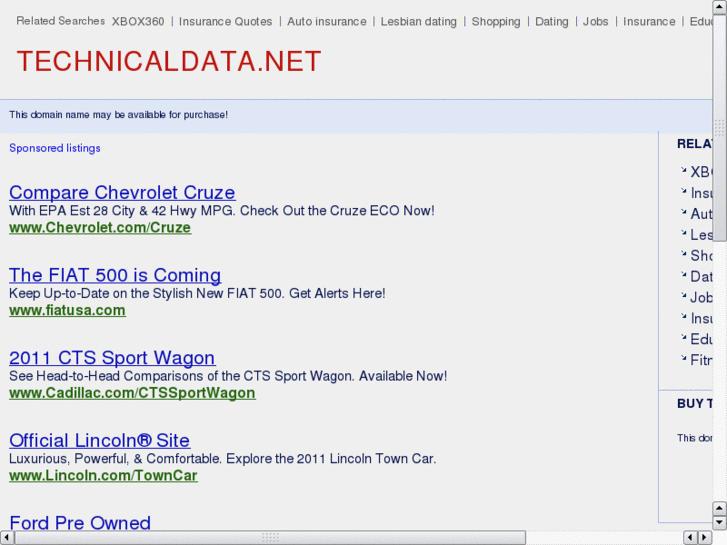Screen dimensions: 727x545
Task: Open the Lesbian dating related search
Action: coord(418,22)
